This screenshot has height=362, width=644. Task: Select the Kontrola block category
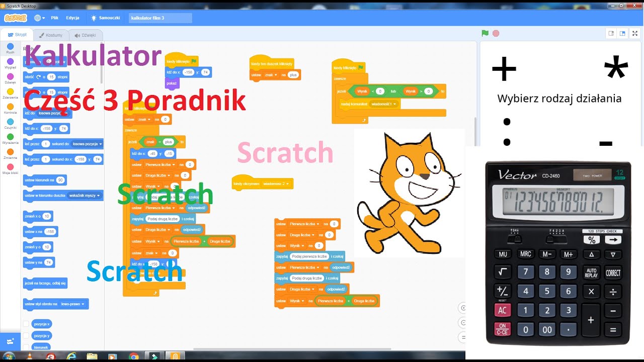[10, 109]
